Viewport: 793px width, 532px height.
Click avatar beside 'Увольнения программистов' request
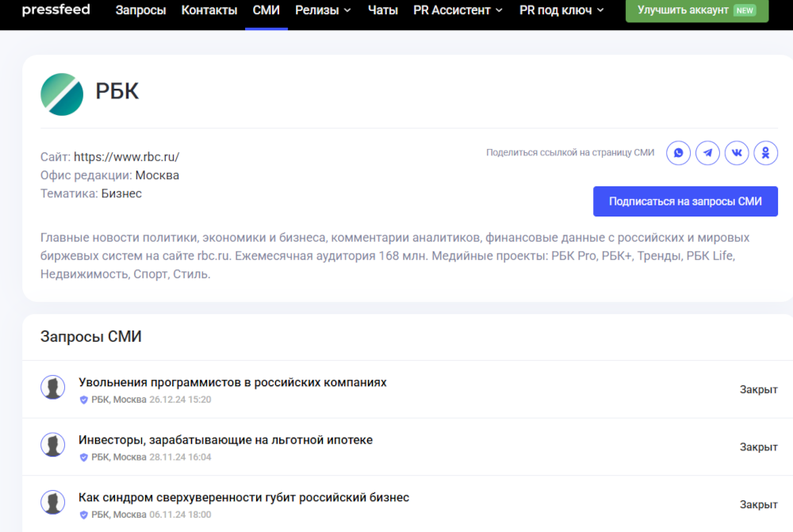[52, 388]
